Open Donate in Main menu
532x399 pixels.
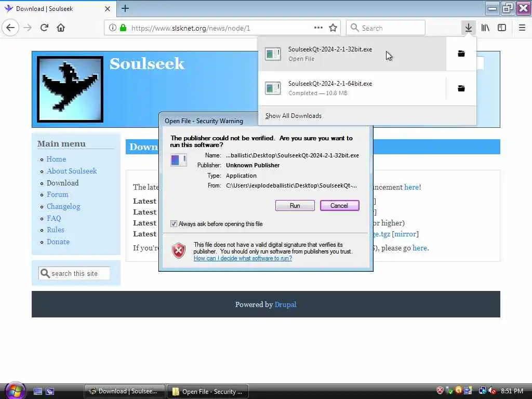pos(58,242)
